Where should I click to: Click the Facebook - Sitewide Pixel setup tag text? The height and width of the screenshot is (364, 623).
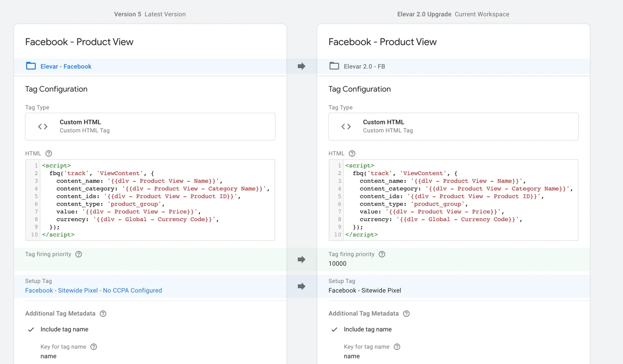pyautogui.click(x=365, y=291)
